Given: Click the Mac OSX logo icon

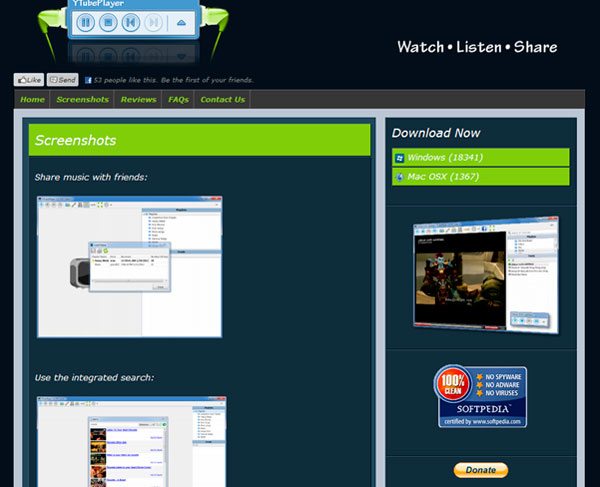Looking at the screenshot, I should pyautogui.click(x=399, y=177).
